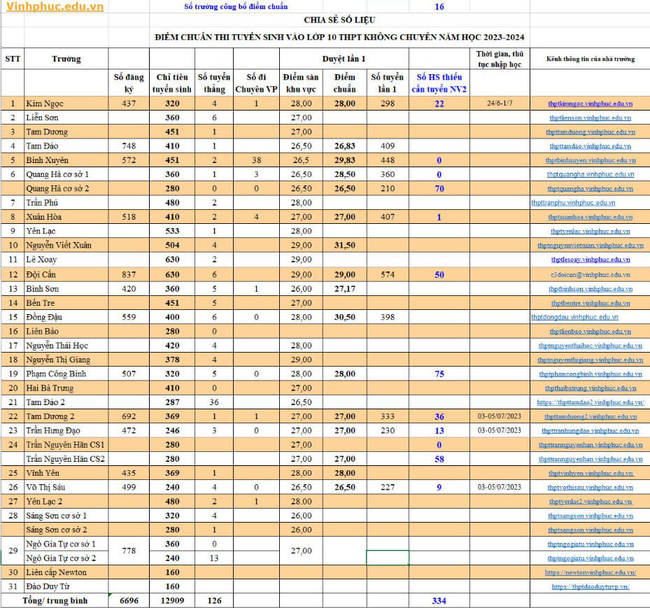Screen dimensions: 650x608
Task: Click the 'Kênh thông tin của nhà trường' header
Action: (590, 59)
